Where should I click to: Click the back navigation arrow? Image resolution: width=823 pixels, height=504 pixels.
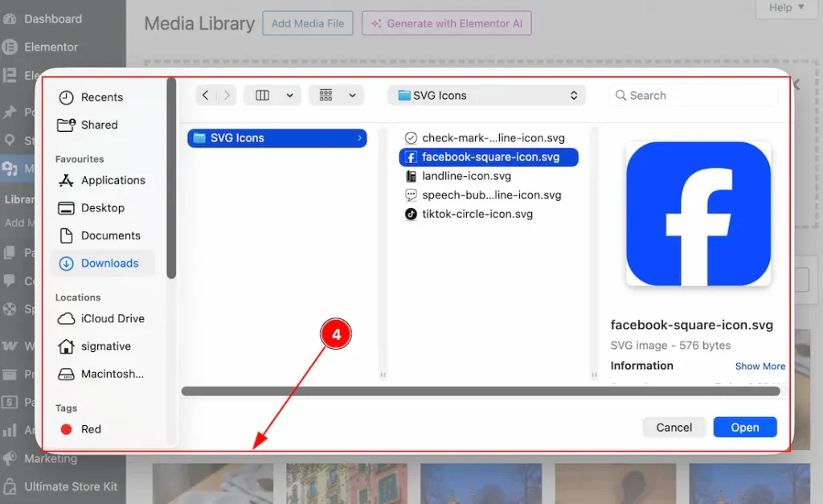tap(206, 96)
